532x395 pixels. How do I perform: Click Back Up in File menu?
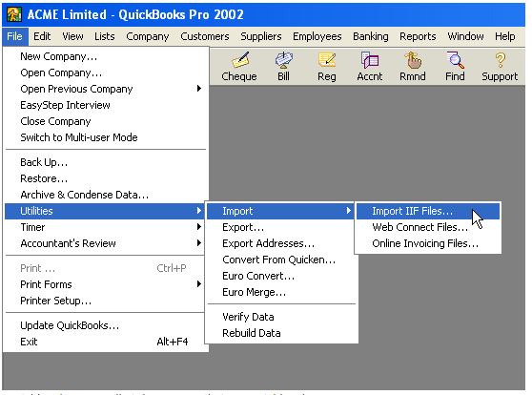[105, 162]
